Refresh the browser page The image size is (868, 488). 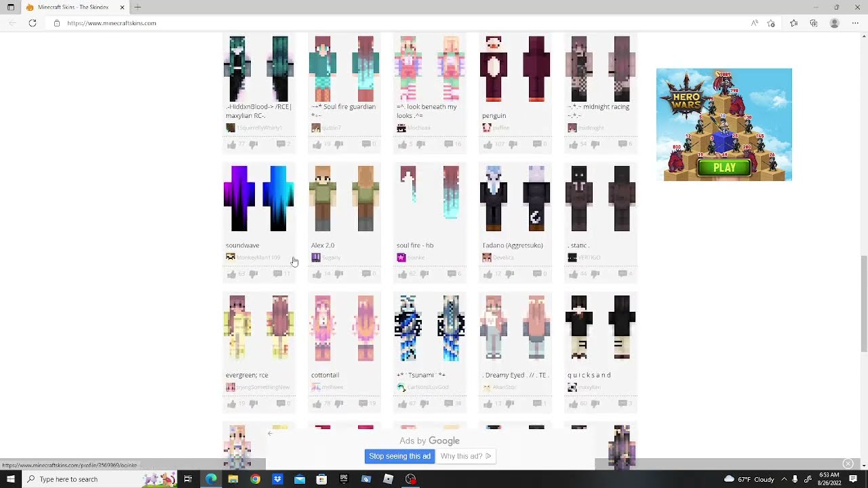[x=33, y=23]
